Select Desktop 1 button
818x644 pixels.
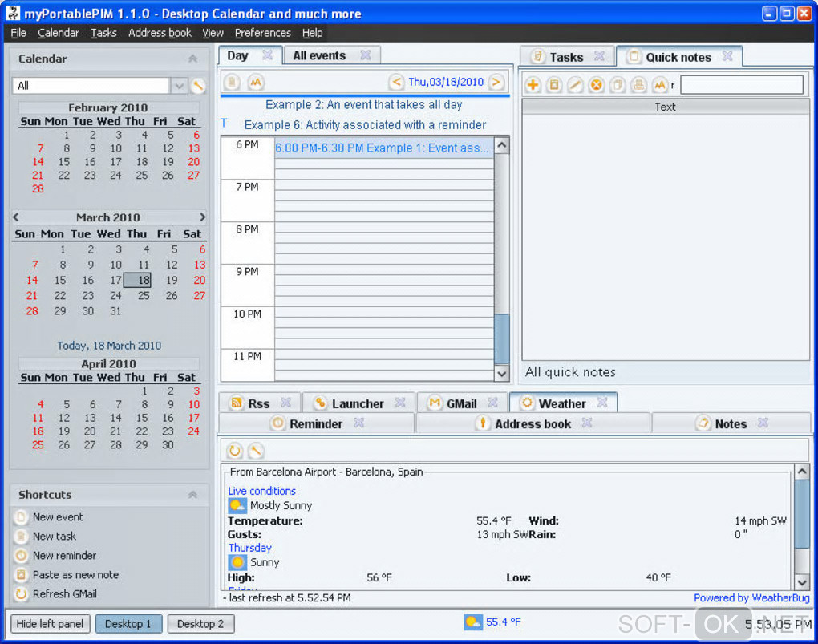coord(128,624)
